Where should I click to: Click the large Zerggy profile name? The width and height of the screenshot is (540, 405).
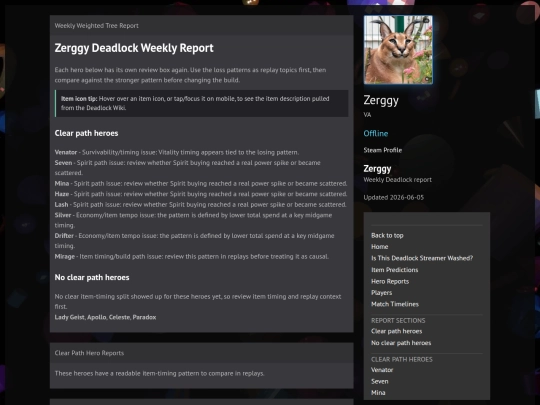(381, 100)
